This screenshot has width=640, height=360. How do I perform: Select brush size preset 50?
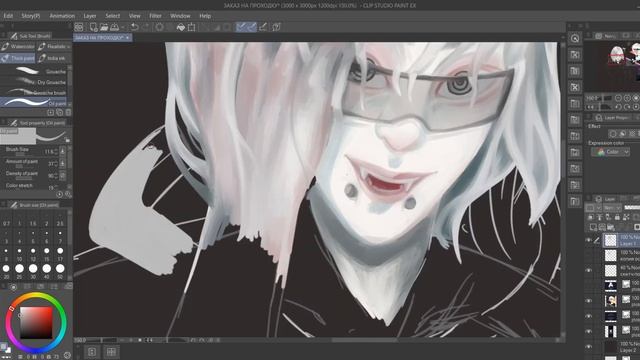pyautogui.click(x=60, y=272)
